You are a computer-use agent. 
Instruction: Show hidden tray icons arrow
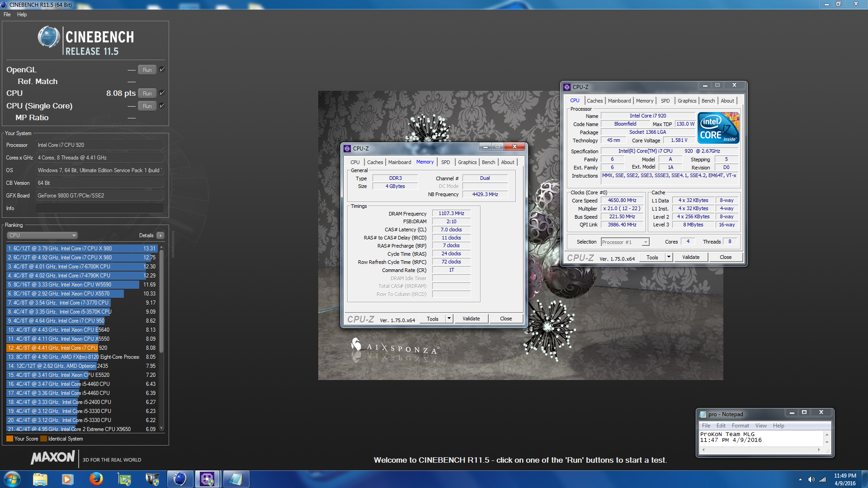pos(800,479)
